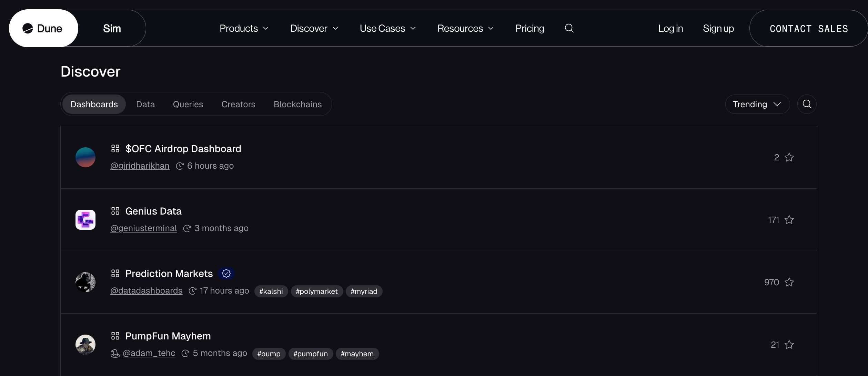This screenshot has width=868, height=376.
Task: Click the dashboard grid icon beside Prediction Markets
Action: tap(115, 273)
